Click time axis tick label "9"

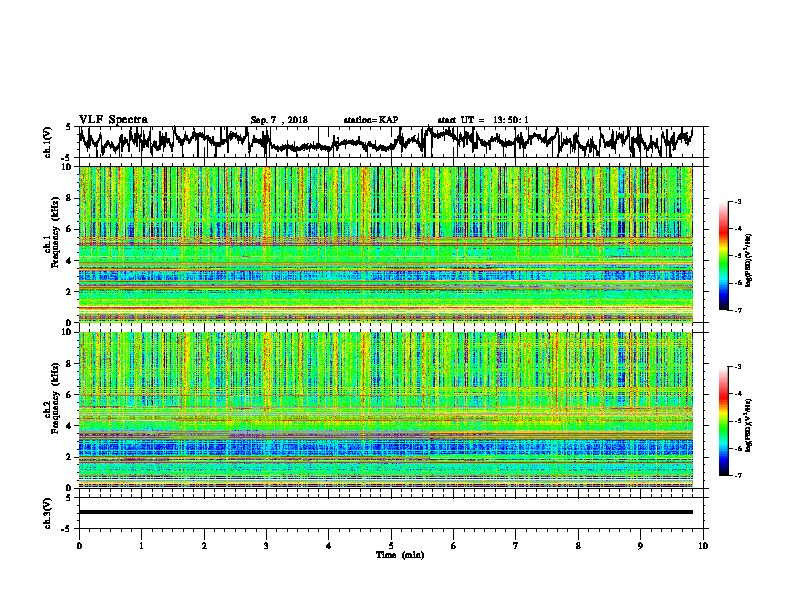coord(640,546)
